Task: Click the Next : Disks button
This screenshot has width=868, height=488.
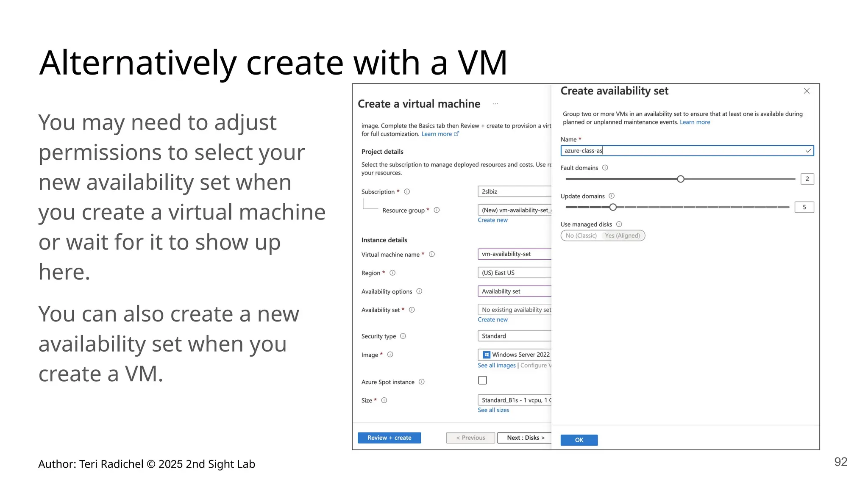Action: [525, 438]
